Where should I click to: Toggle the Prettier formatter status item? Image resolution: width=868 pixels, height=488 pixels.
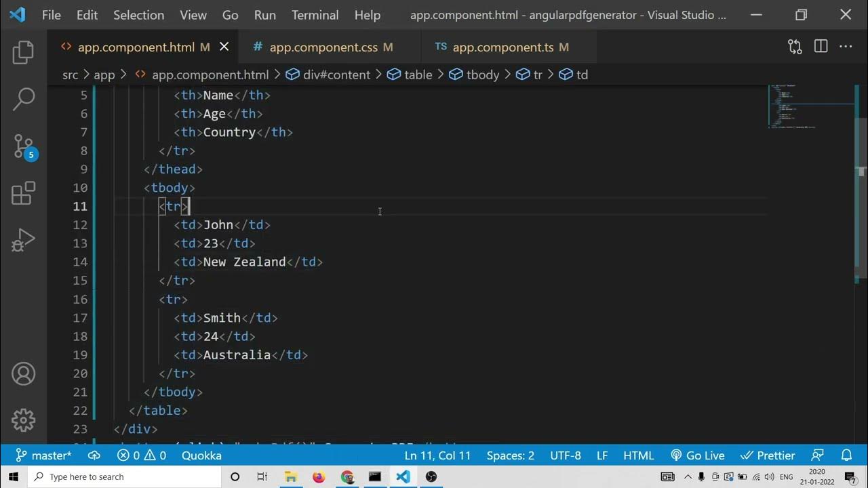pyautogui.click(x=768, y=455)
